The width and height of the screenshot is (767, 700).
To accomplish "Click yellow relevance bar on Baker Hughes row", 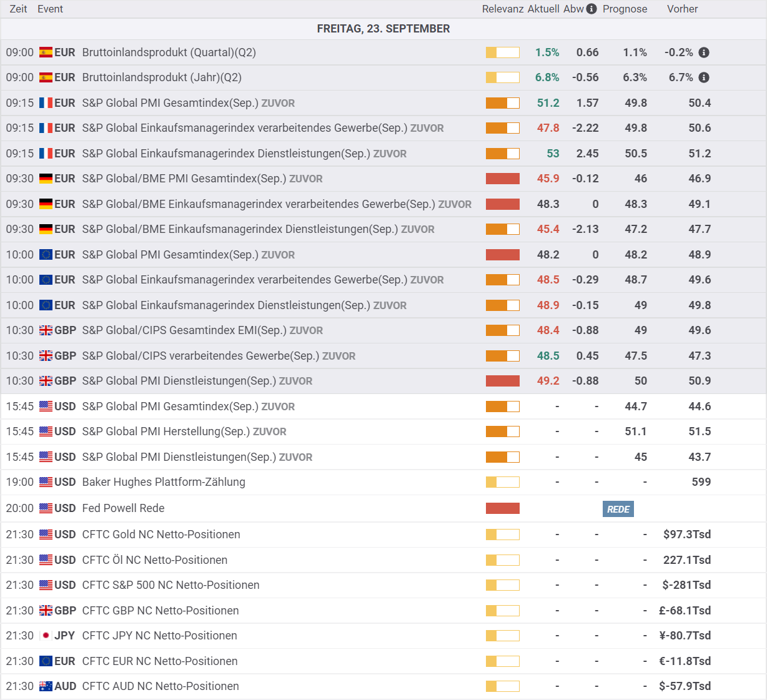I will click(503, 482).
